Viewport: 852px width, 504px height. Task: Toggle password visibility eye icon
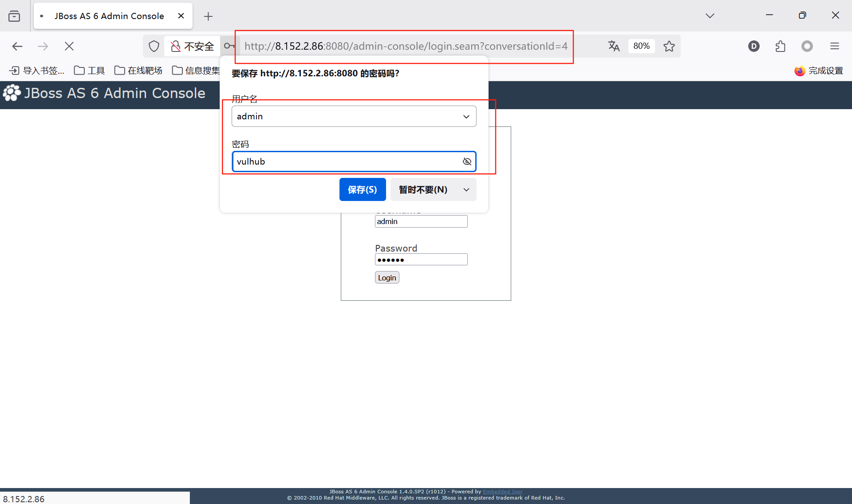click(x=467, y=161)
